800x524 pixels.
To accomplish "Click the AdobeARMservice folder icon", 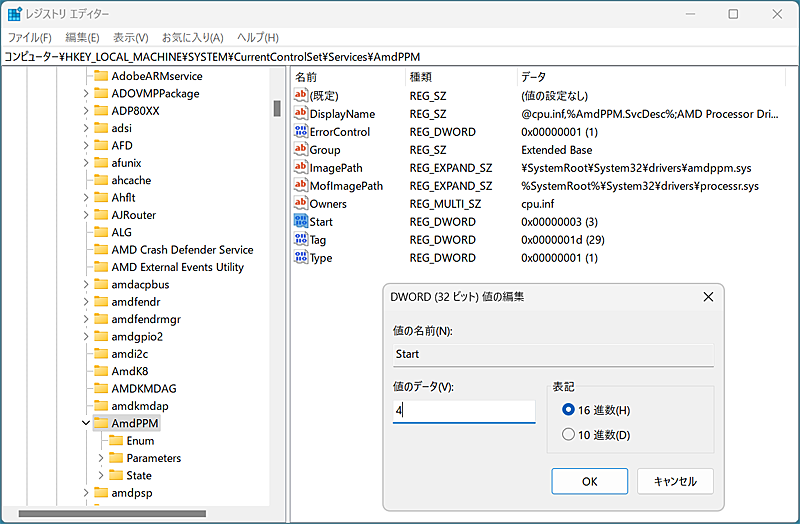I will coord(101,76).
